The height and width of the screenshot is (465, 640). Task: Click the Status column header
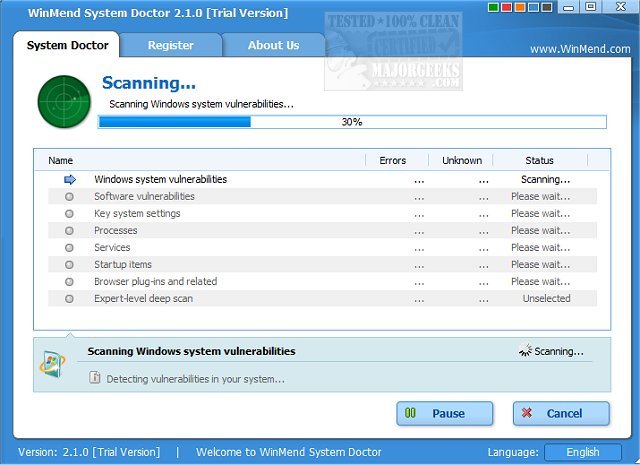click(x=539, y=160)
